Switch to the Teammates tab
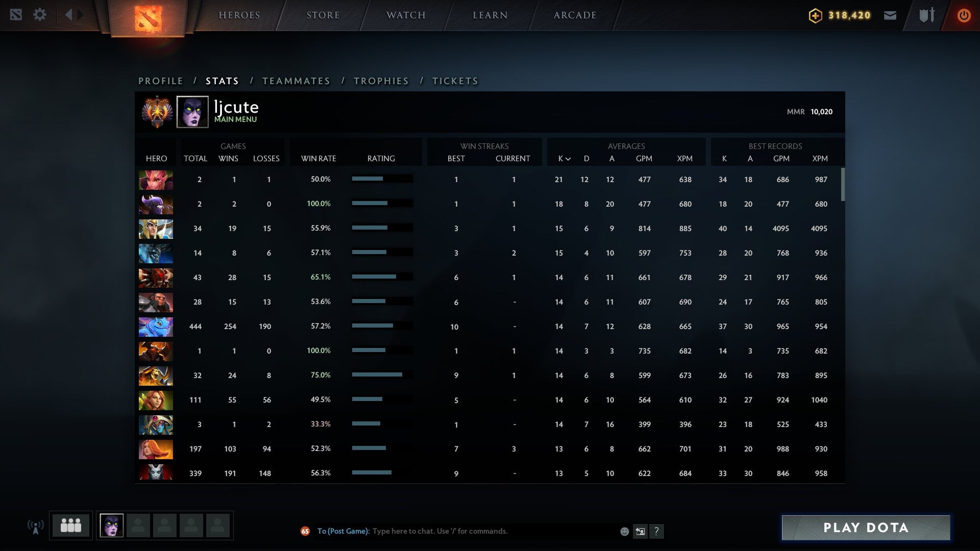 coord(296,81)
